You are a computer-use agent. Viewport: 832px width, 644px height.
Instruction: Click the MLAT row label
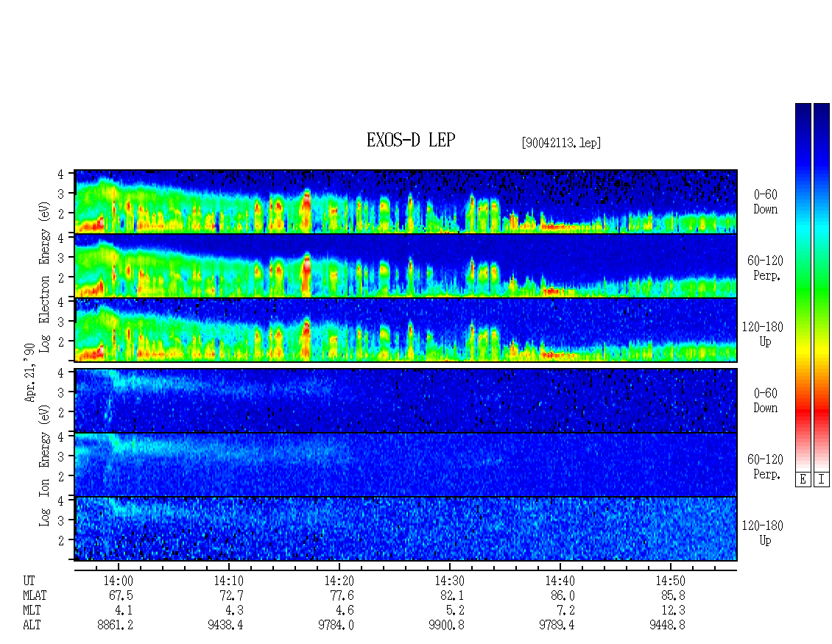point(35,595)
